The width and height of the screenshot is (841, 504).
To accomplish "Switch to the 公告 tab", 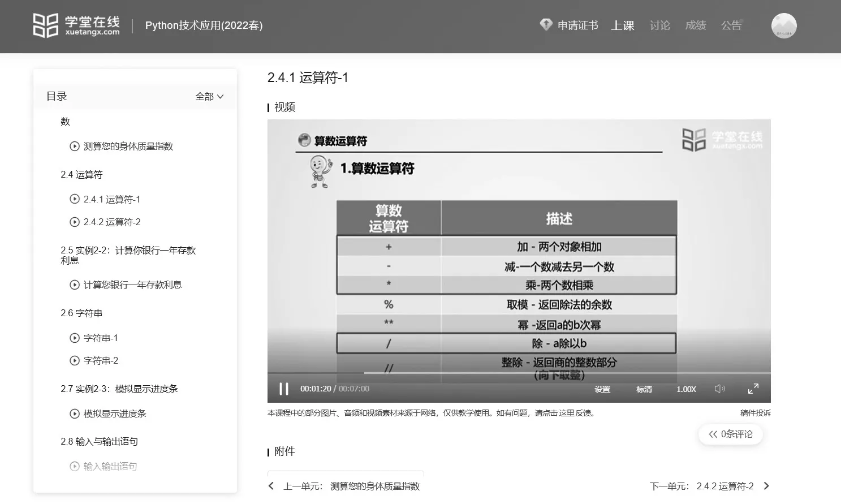I will tap(731, 25).
